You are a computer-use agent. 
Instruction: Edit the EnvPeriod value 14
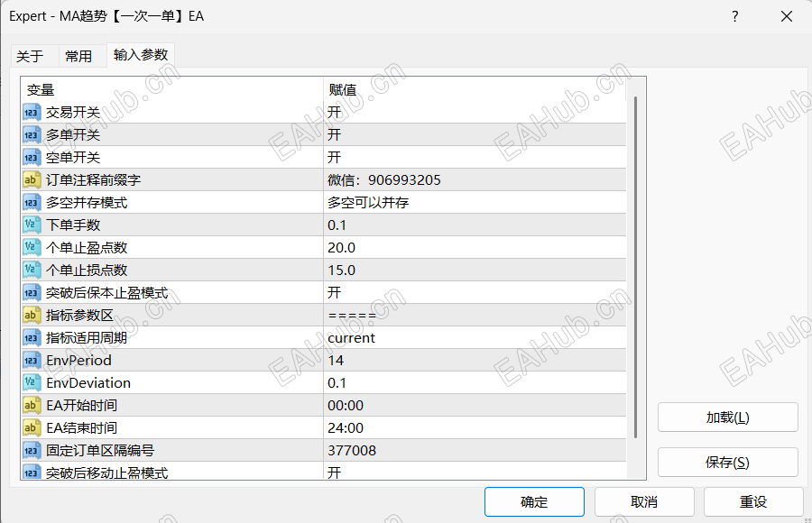click(x=475, y=360)
